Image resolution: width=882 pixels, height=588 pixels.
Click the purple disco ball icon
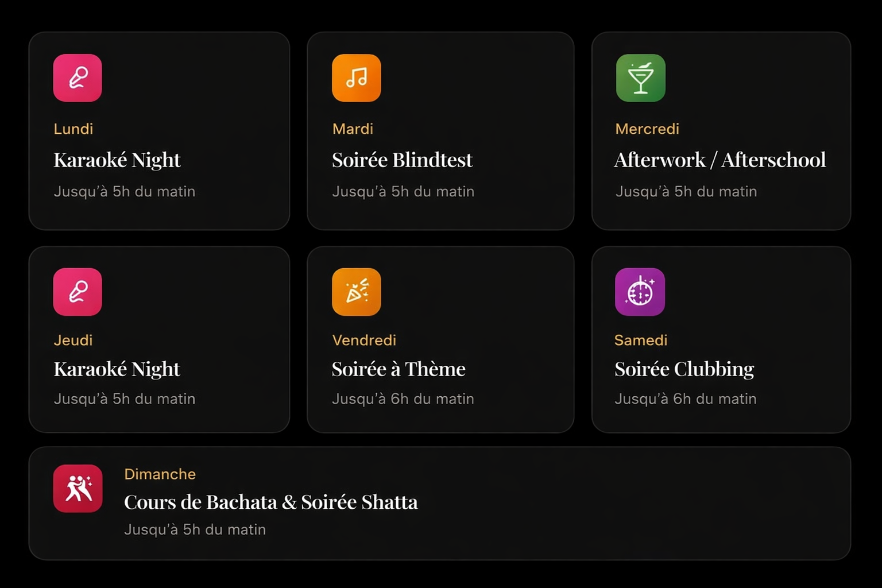tap(640, 292)
